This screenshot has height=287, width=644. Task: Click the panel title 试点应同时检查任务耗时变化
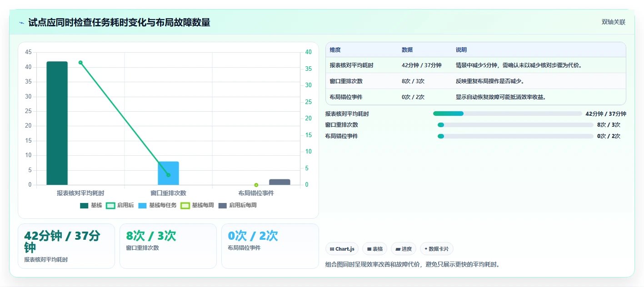(119, 22)
